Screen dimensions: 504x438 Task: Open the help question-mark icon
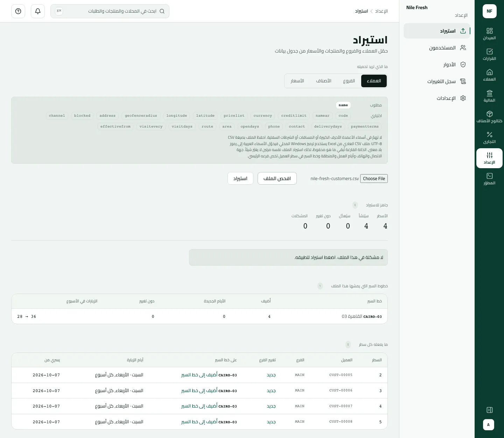[x=18, y=11]
